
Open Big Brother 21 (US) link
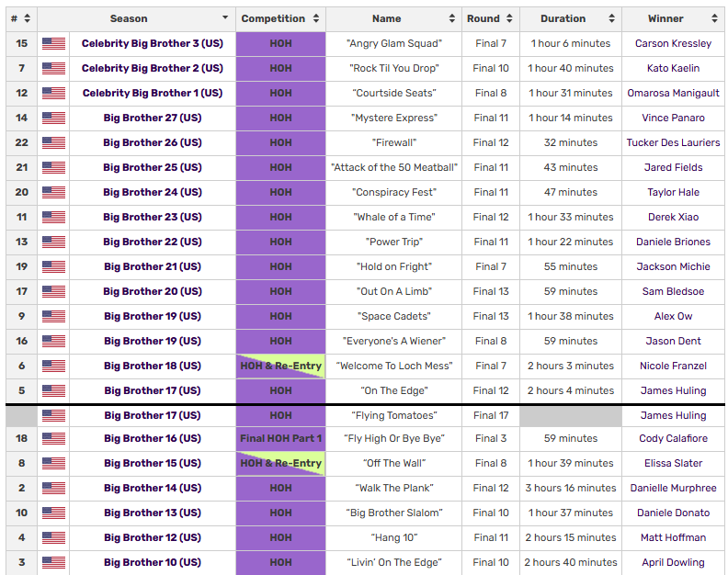[x=153, y=267]
